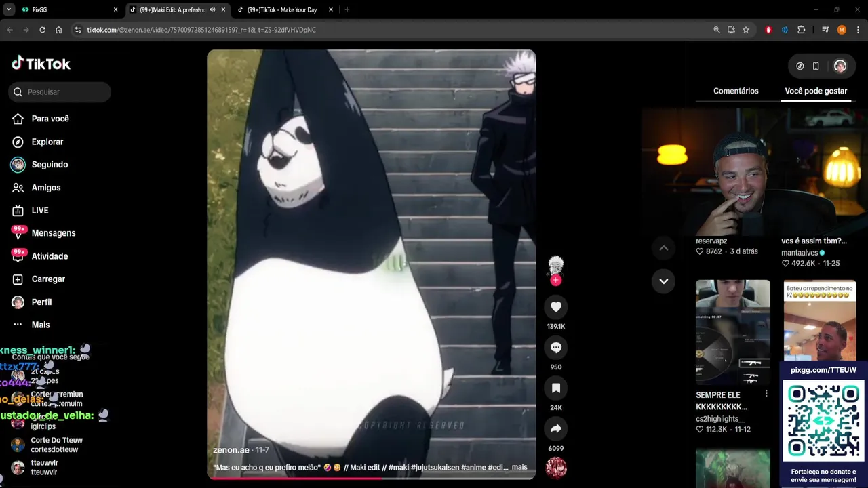Image resolution: width=868 pixels, height=488 pixels.
Task: Share video with arrow icon
Action: [x=556, y=429]
